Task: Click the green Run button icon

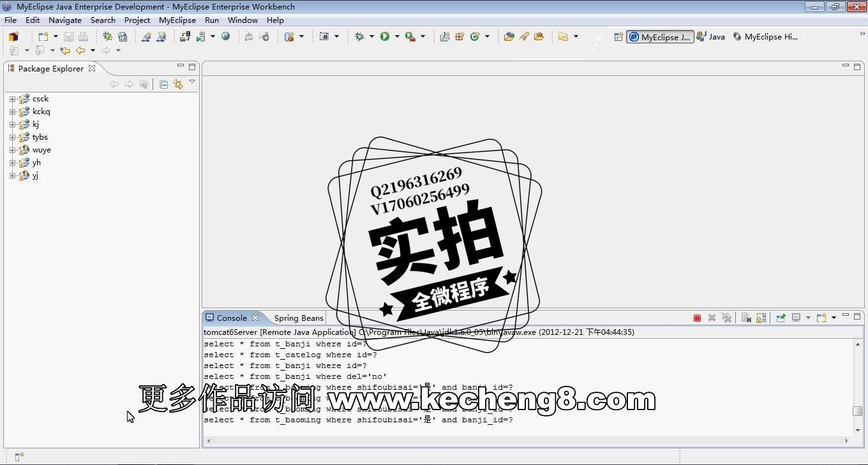Action: 385,37
